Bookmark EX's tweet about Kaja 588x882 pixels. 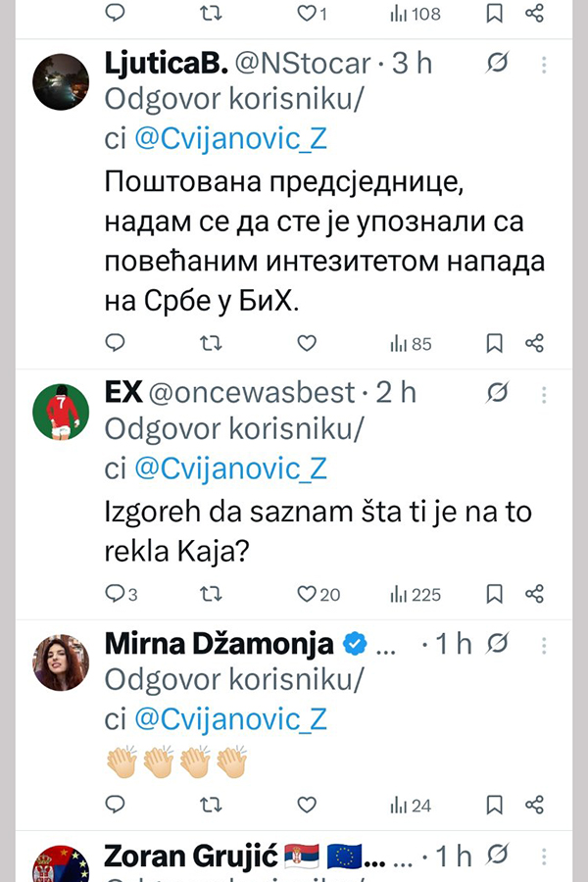495,594
